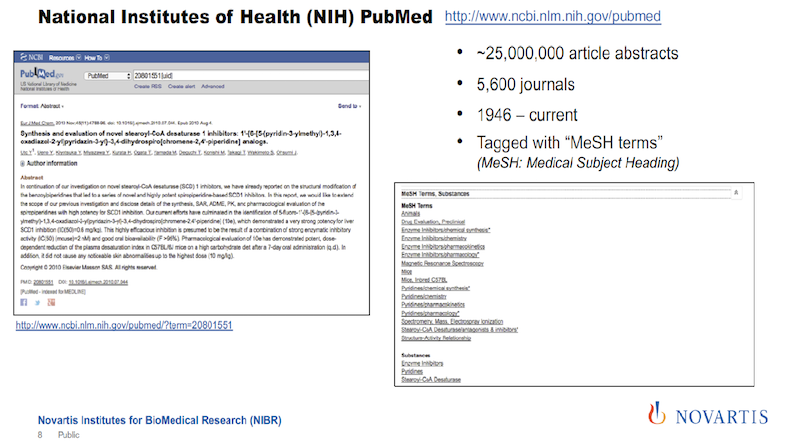Open Pyridines/pharmacology MeSH term
The image size is (800, 448).
[x=430, y=313]
